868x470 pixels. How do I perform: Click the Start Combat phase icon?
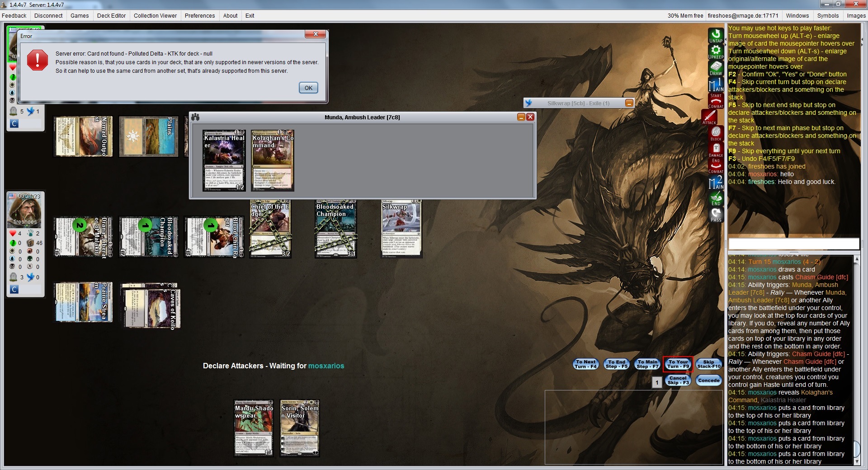[716, 101]
